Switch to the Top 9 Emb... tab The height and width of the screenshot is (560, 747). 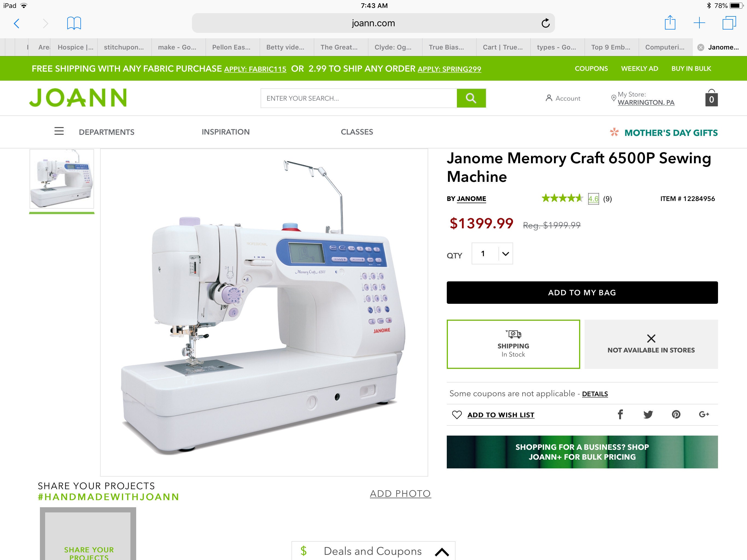pyautogui.click(x=611, y=47)
